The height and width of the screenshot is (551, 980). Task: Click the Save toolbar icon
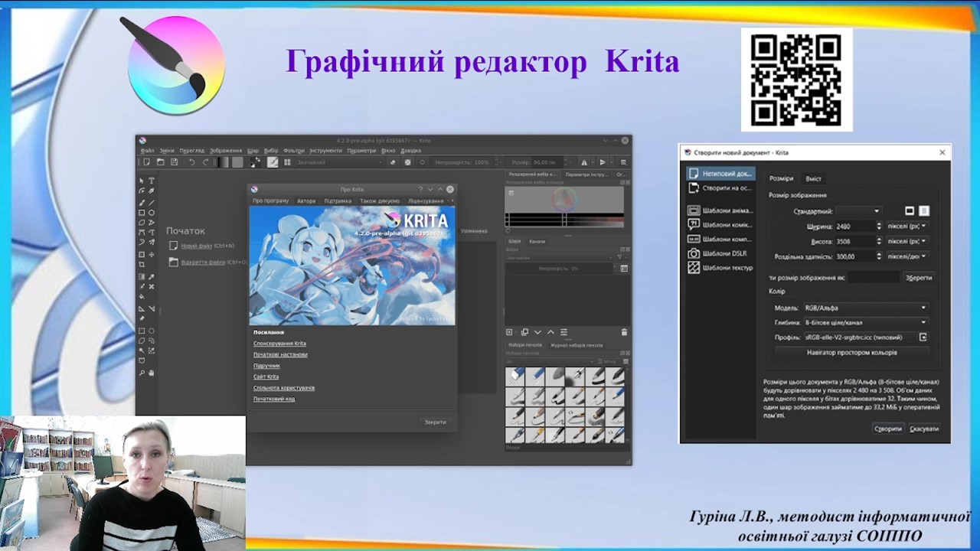[174, 162]
